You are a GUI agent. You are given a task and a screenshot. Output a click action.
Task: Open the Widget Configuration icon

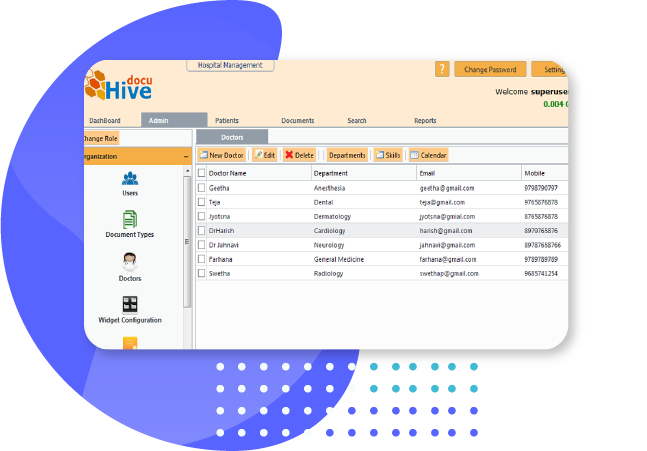[130, 307]
